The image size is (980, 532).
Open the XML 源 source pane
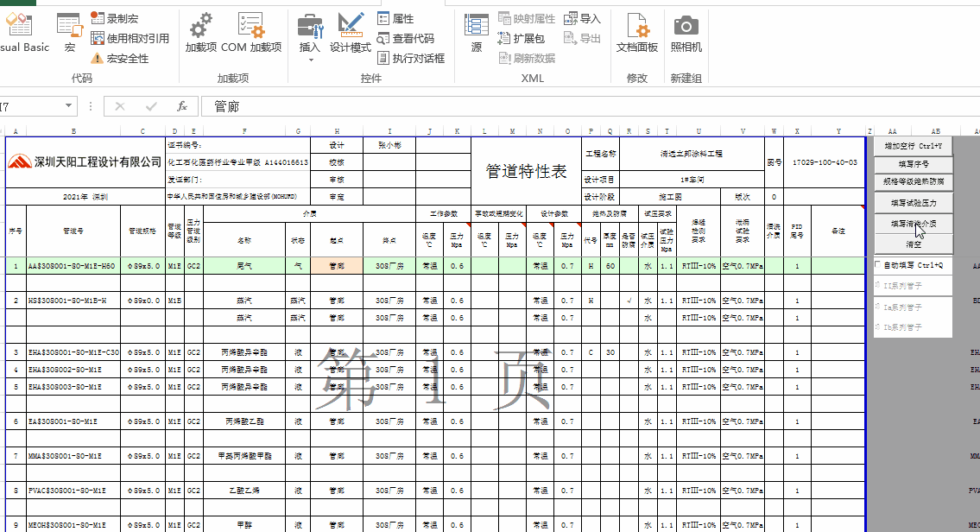477,33
